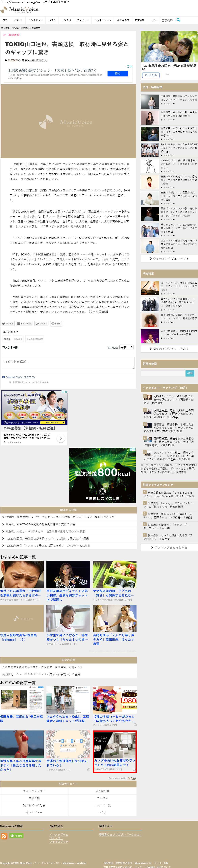Viewport: 198px width, 868px height.
Task: Close the top banner ad with the X icon
Action: [x=131, y=67]
